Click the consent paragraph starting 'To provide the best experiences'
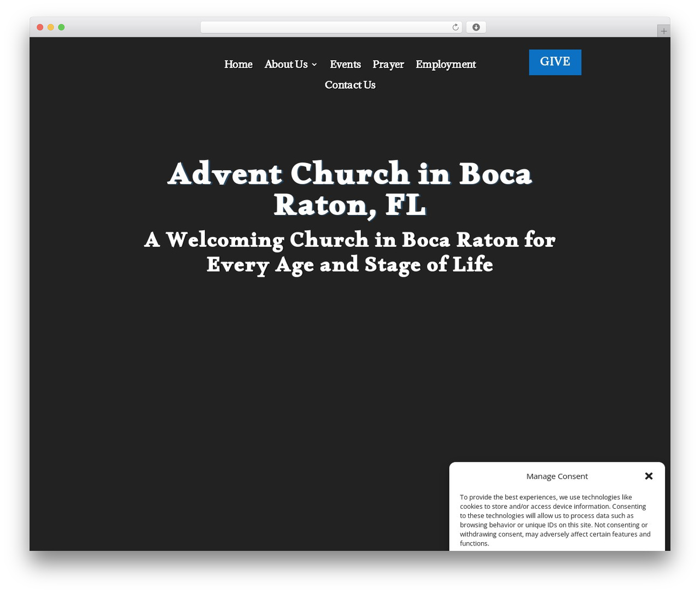This screenshot has height=593, width=700. pyautogui.click(x=555, y=520)
